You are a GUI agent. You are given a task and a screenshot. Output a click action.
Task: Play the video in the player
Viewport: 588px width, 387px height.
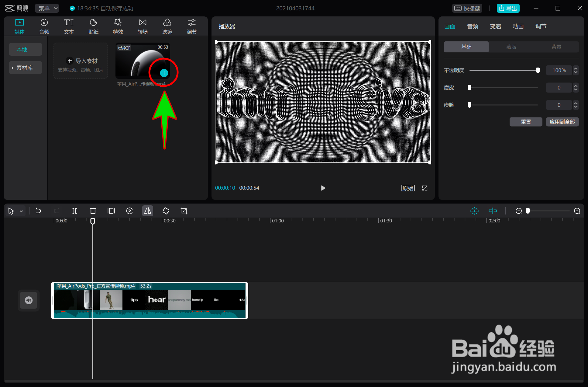click(x=323, y=188)
